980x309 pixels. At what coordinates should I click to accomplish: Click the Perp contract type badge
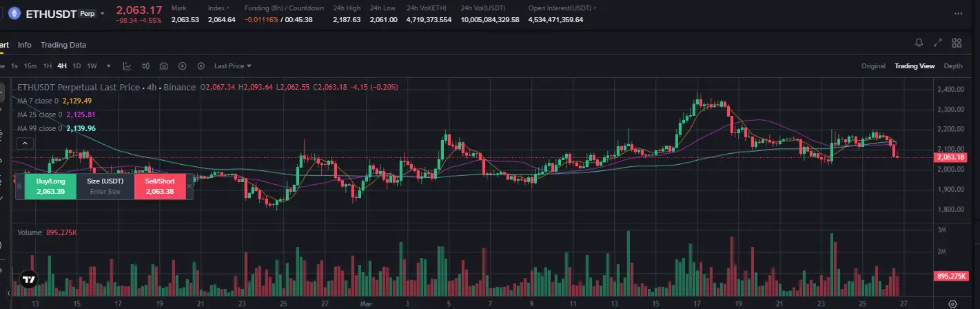click(x=86, y=13)
